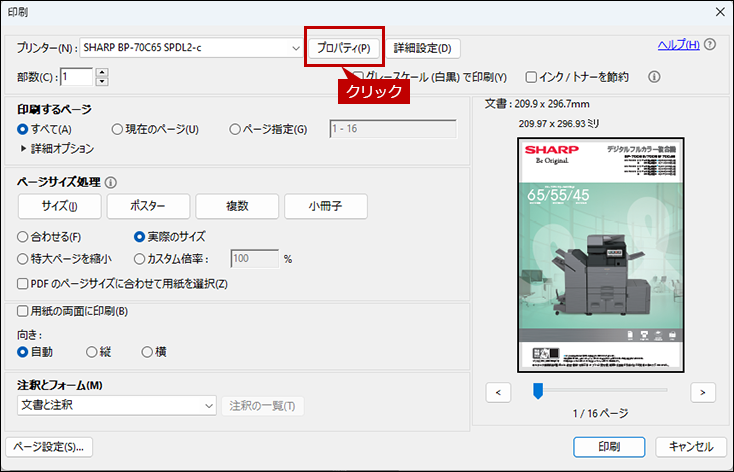Click the preview page slider handle
Screen dimensions: 734x472
(x=538, y=391)
